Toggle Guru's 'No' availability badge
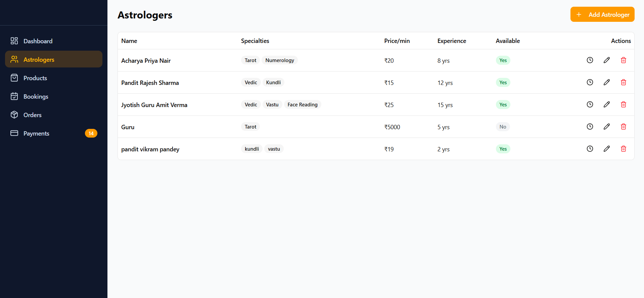This screenshot has height=298, width=644. 503,127
